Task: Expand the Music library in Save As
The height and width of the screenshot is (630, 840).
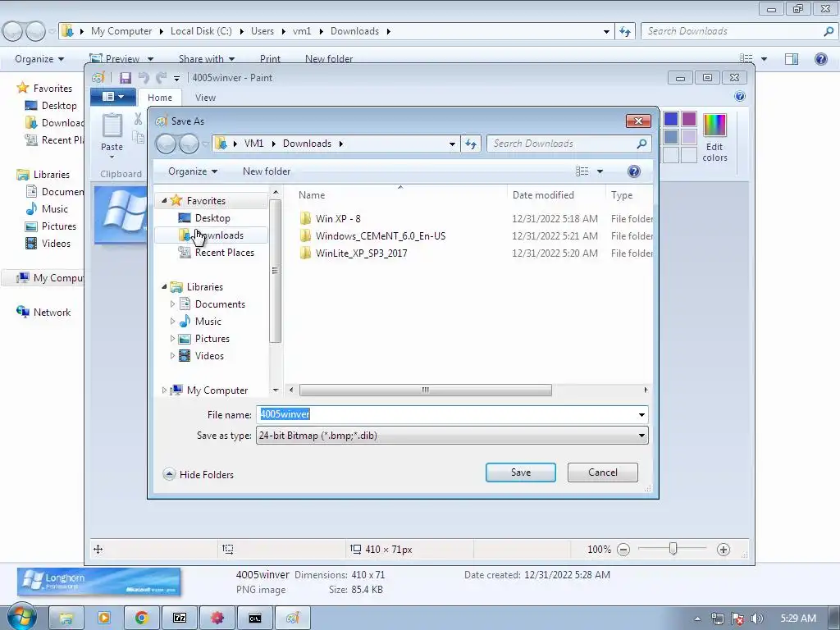Action: [x=172, y=321]
